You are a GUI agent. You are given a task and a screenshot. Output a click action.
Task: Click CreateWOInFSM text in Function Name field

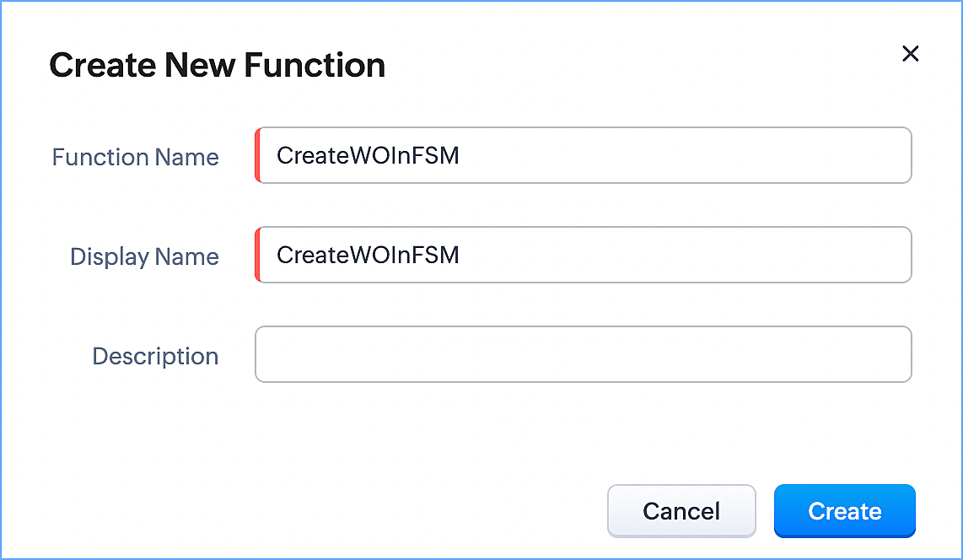368,156
